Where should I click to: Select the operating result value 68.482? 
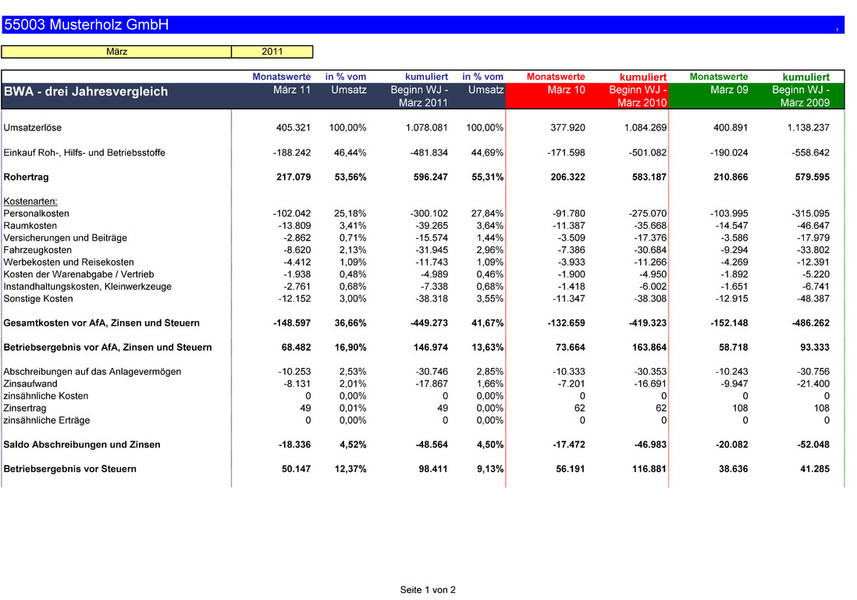click(296, 347)
